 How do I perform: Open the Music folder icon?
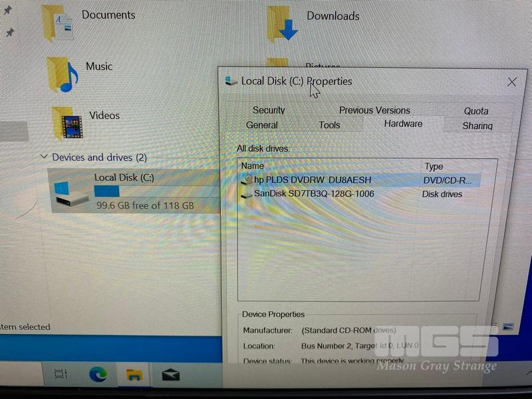click(62, 74)
